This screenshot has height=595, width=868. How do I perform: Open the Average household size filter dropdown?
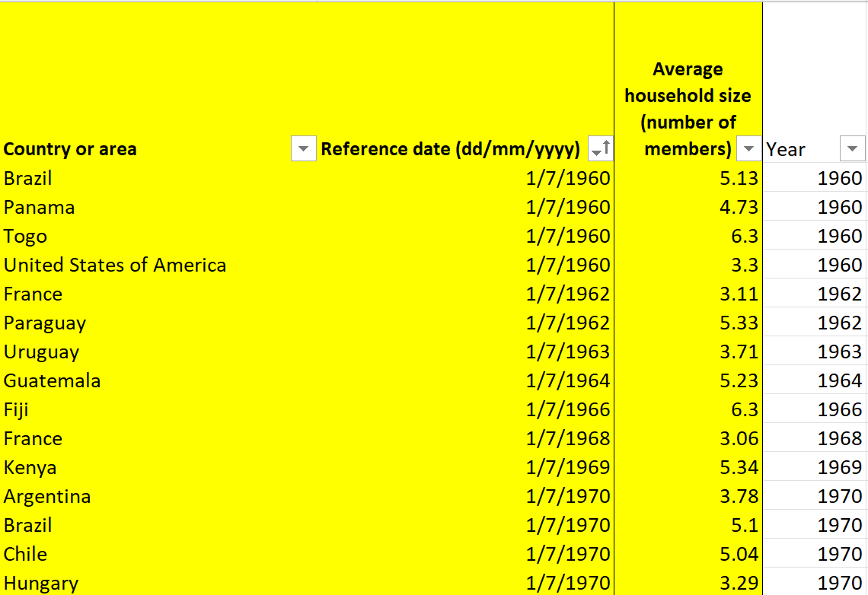click(750, 149)
